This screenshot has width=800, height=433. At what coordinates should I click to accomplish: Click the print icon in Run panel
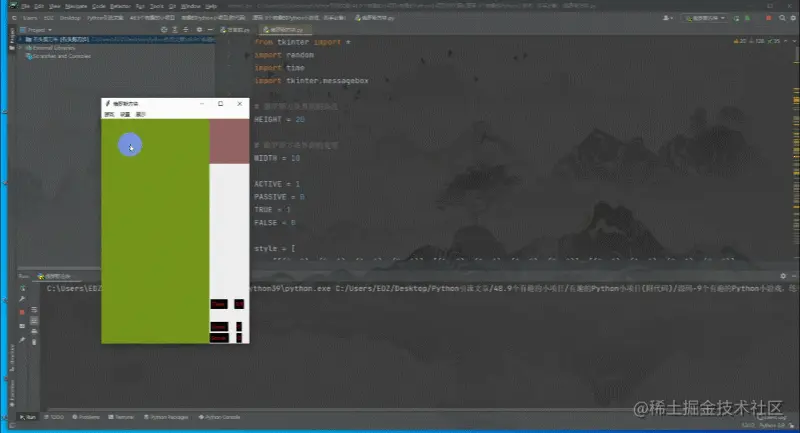pos(34,332)
